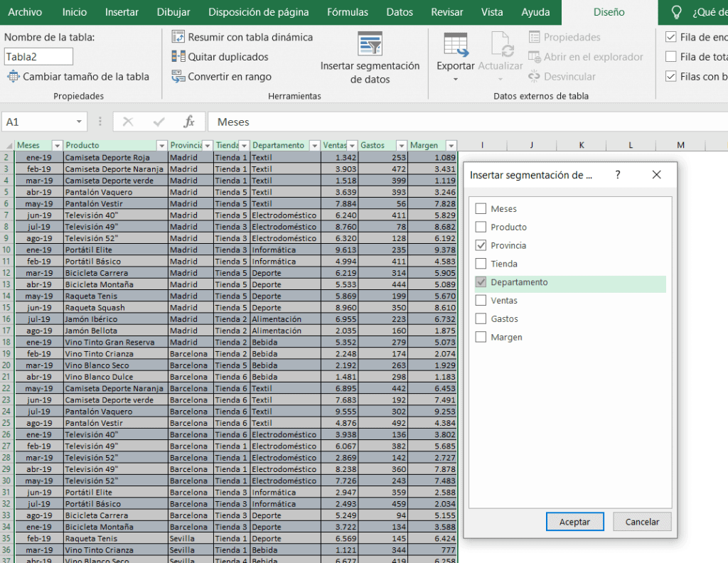This screenshot has height=563, width=728.
Task: Click Cambiar tamaño de la tabla icon
Action: pyautogui.click(x=13, y=77)
